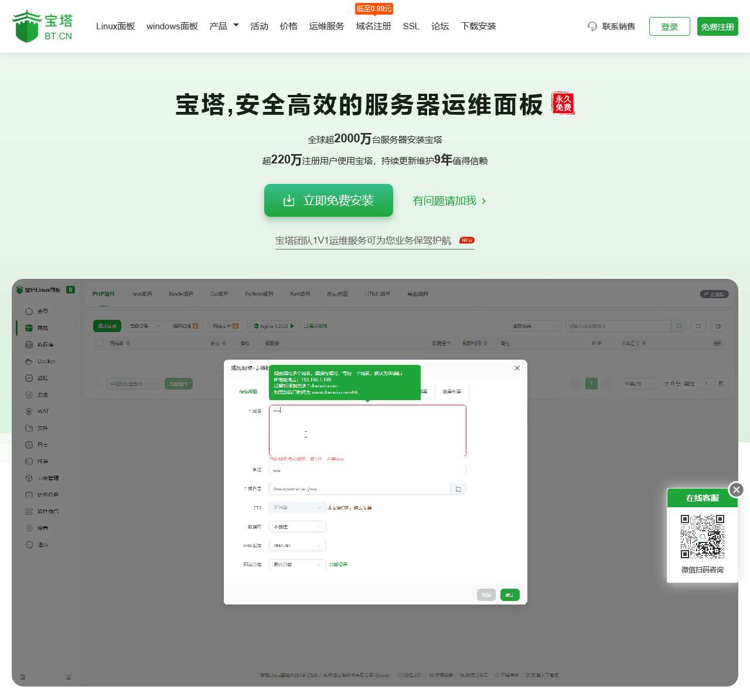This screenshot has width=750, height=700.
Task: Click page number 1 in pagination
Action: (592, 384)
